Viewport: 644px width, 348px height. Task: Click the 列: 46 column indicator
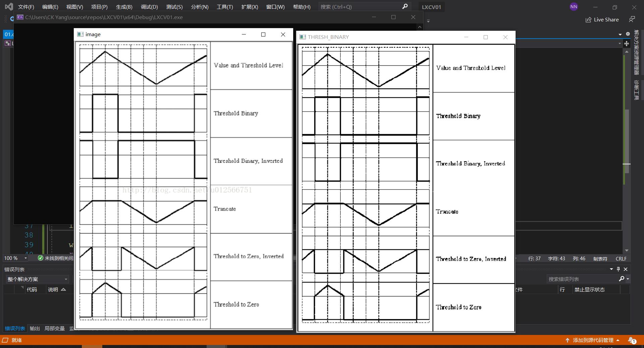coord(579,259)
